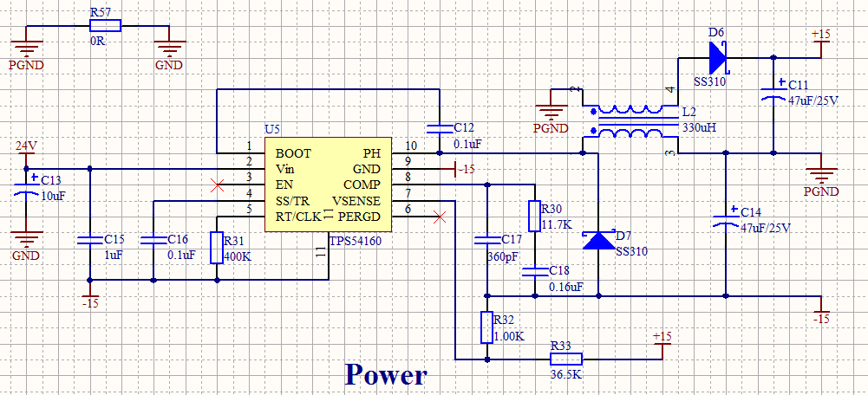This screenshot has height=395, width=868.
Task: Select capacitor C14 symbol
Action: point(726,217)
